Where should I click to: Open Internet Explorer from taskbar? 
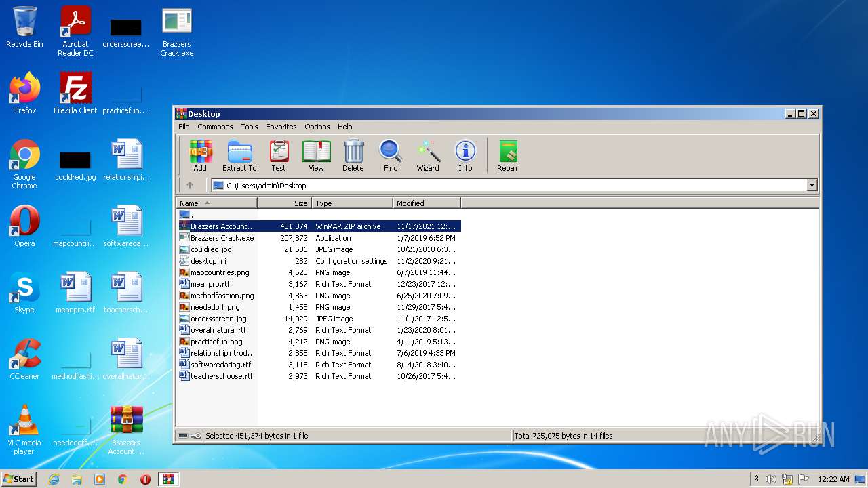tap(54, 479)
